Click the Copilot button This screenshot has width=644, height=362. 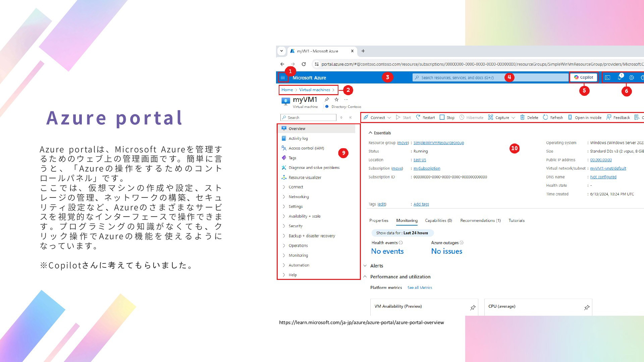[584, 77]
